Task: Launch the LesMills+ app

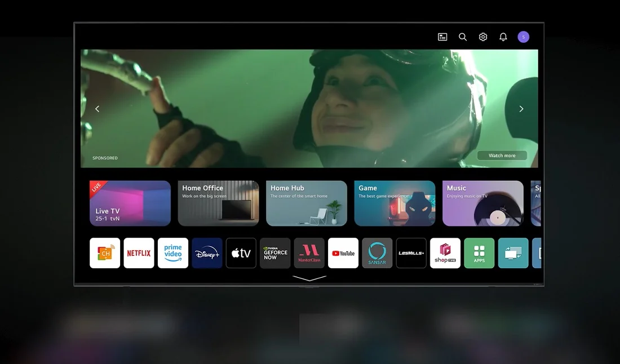Action: tap(411, 253)
